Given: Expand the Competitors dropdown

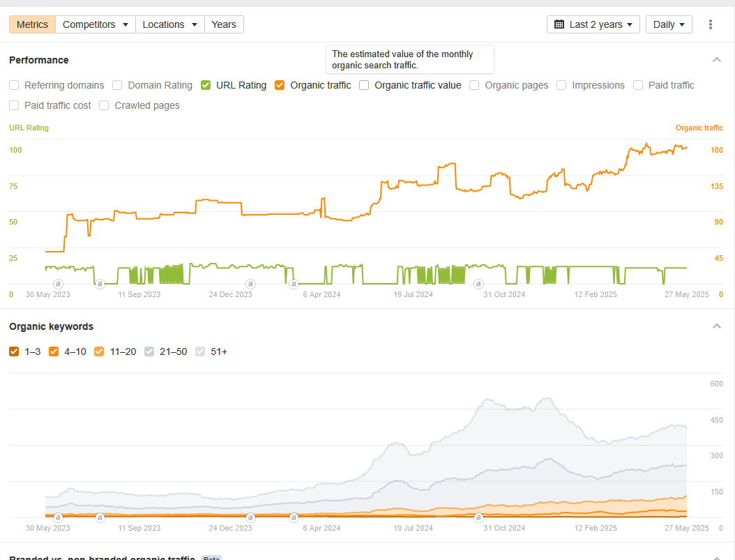Looking at the screenshot, I should [96, 24].
